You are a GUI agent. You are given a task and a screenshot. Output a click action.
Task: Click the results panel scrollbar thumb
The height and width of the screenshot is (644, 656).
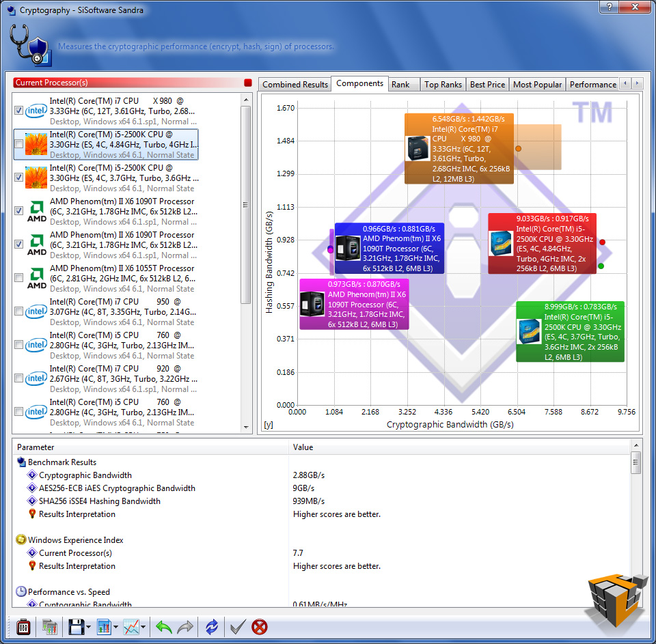636,462
